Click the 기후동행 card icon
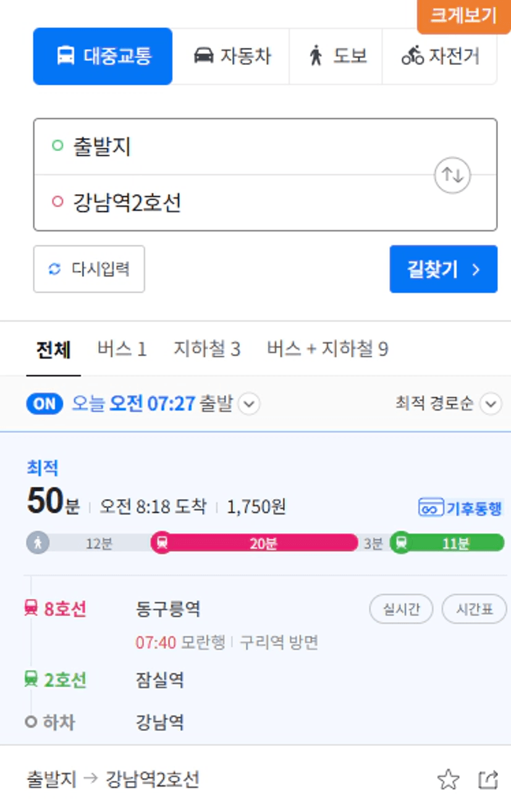 (431, 508)
